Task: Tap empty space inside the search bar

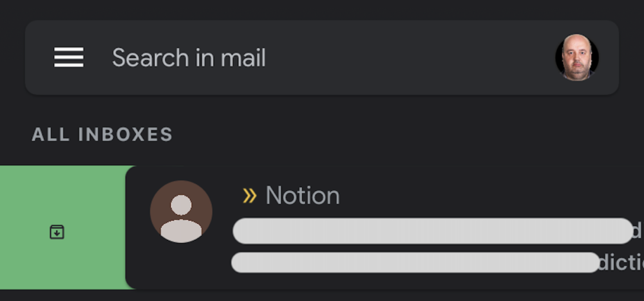Action: [x=411, y=57]
